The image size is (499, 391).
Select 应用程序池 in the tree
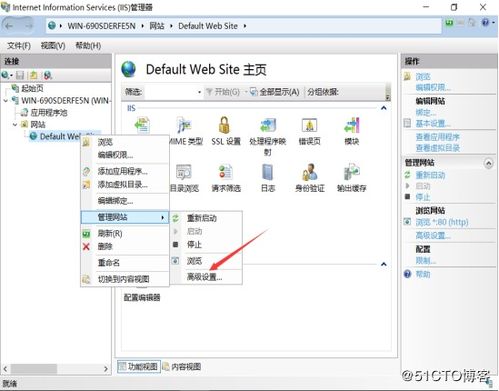(49, 113)
